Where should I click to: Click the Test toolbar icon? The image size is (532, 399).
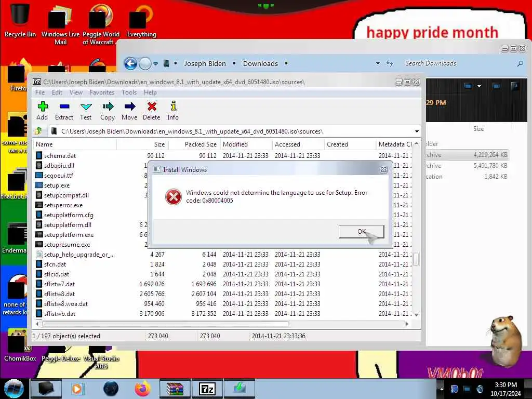click(x=86, y=111)
